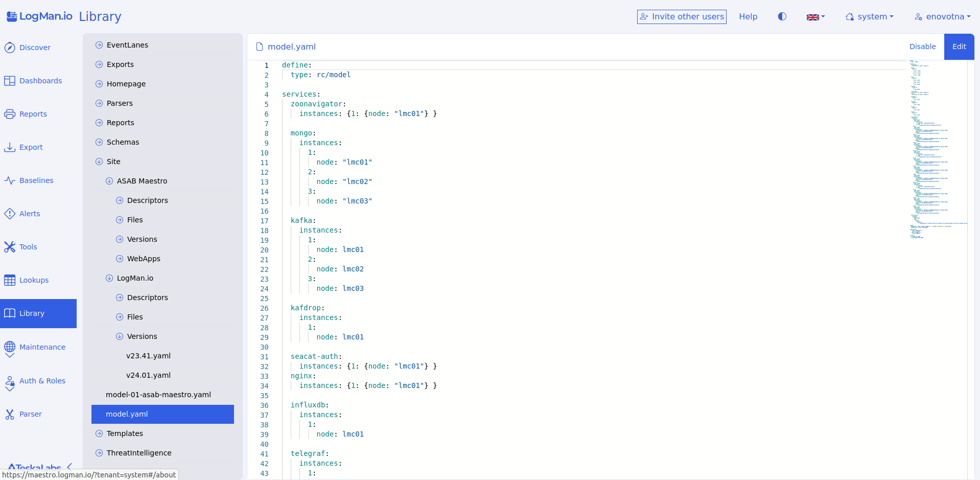The width and height of the screenshot is (980, 480).
Task: Collapse the LogMan.io folder in tree
Action: [x=109, y=278]
